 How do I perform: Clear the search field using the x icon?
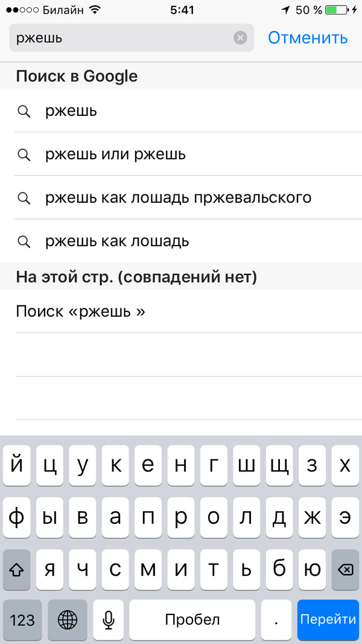pyautogui.click(x=240, y=37)
